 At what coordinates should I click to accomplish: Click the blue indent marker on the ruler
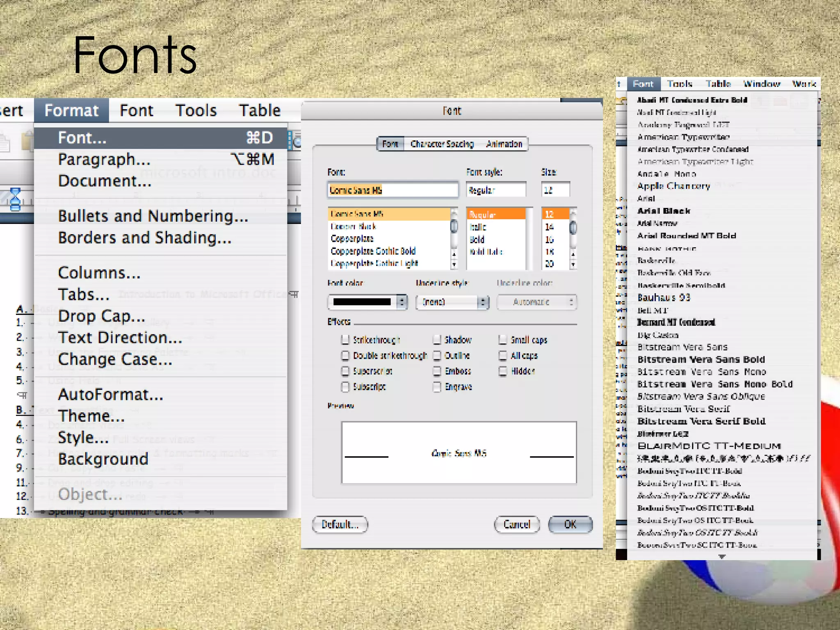(x=15, y=200)
